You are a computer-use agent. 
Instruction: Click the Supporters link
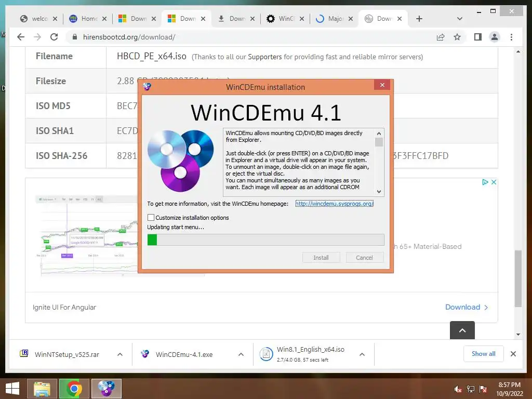[x=264, y=57]
